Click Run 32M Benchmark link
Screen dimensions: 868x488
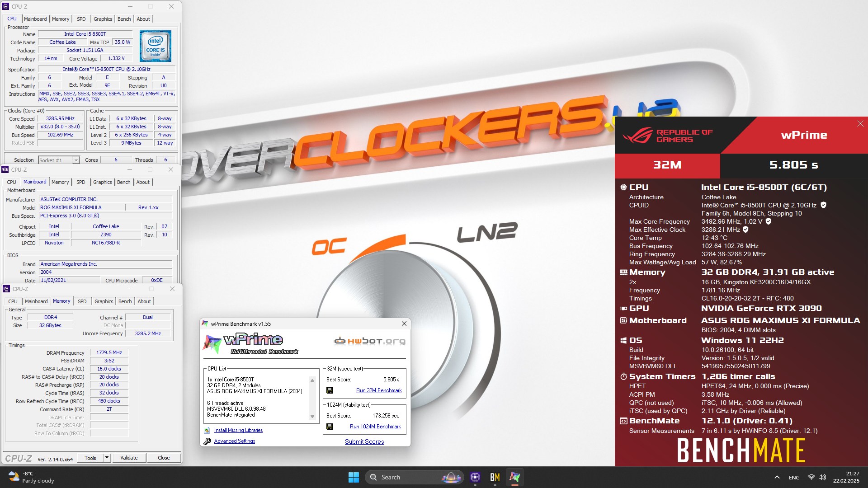pyautogui.click(x=379, y=390)
